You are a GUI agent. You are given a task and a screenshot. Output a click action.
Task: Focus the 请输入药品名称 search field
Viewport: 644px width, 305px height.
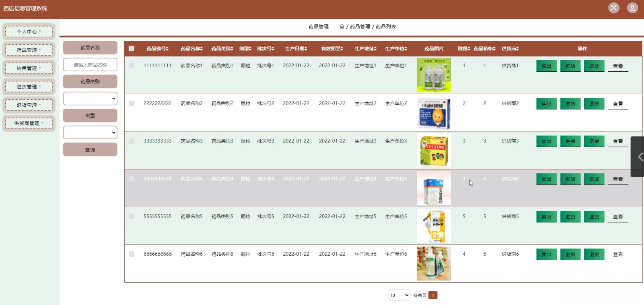pyautogui.click(x=90, y=64)
